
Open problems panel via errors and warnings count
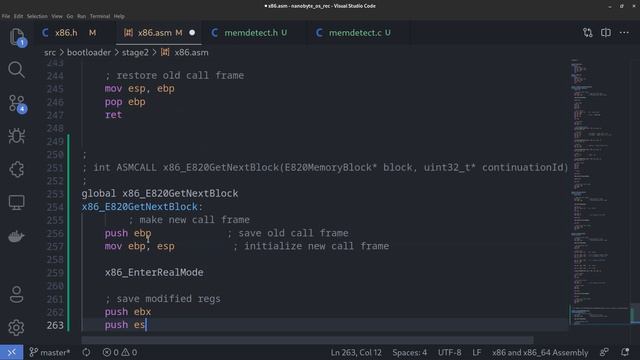[120, 352]
